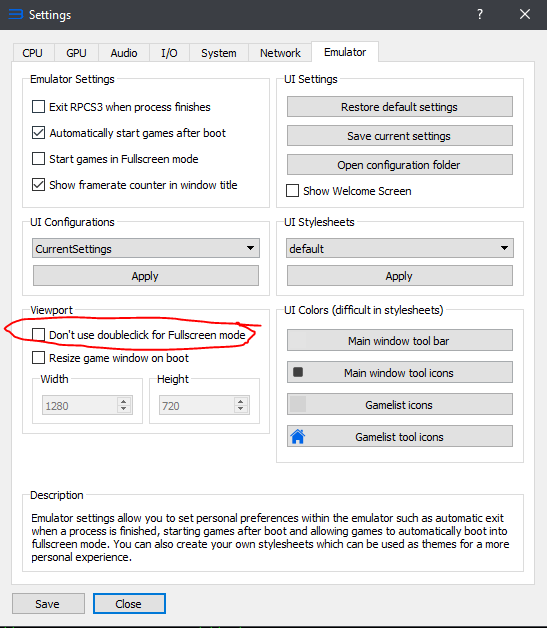Click Restore default settings button
This screenshot has width=547, height=628.
(x=400, y=107)
